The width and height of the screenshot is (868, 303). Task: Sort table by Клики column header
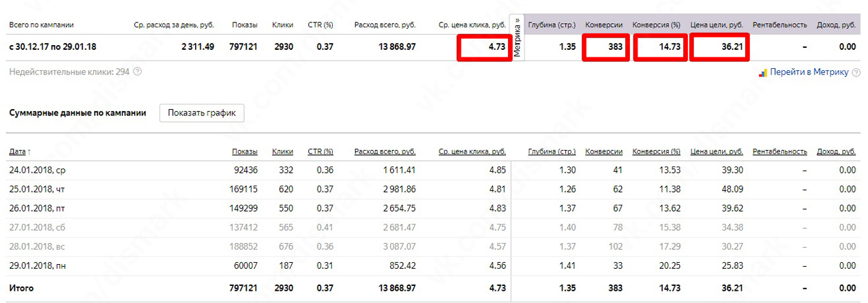point(282,151)
